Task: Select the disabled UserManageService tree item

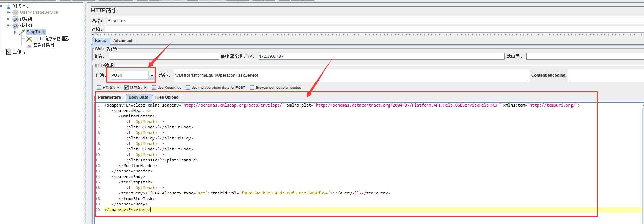Action: point(39,12)
